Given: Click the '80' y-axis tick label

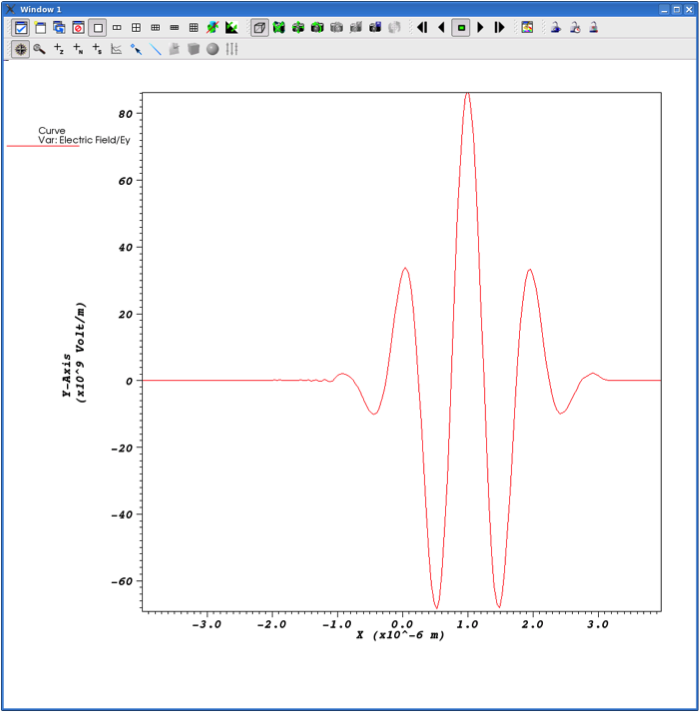Looking at the screenshot, I should [125, 114].
